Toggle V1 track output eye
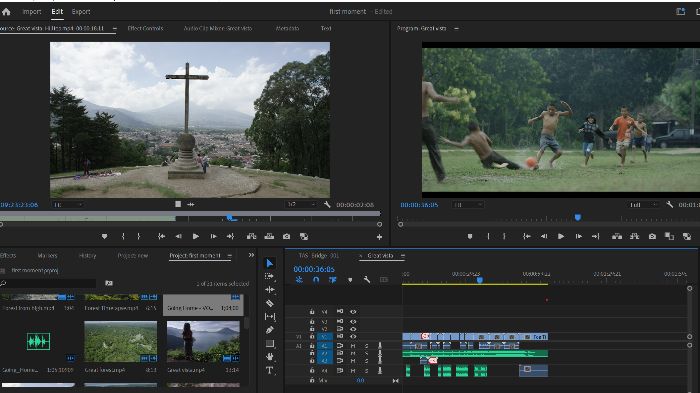Screen dimensions: 700x393 [x=353, y=336]
